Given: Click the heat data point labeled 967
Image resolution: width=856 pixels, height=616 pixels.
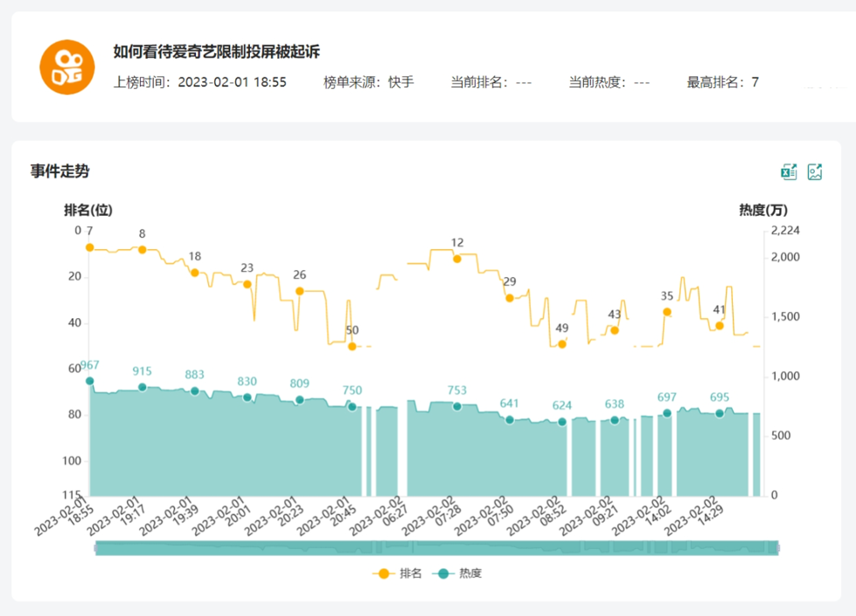Looking at the screenshot, I should click(x=89, y=381).
